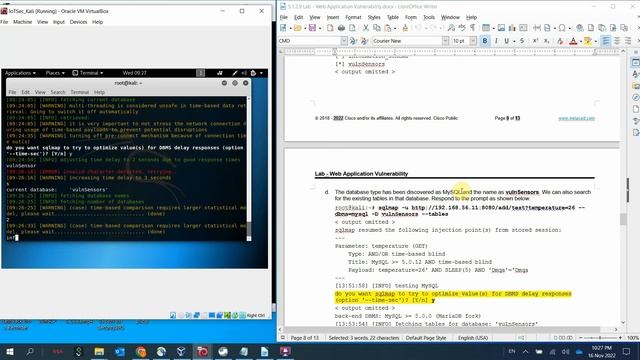Screen dimensions: 640x360
Task: Open Format menu in LibreOffice Writer
Action: (353, 17)
